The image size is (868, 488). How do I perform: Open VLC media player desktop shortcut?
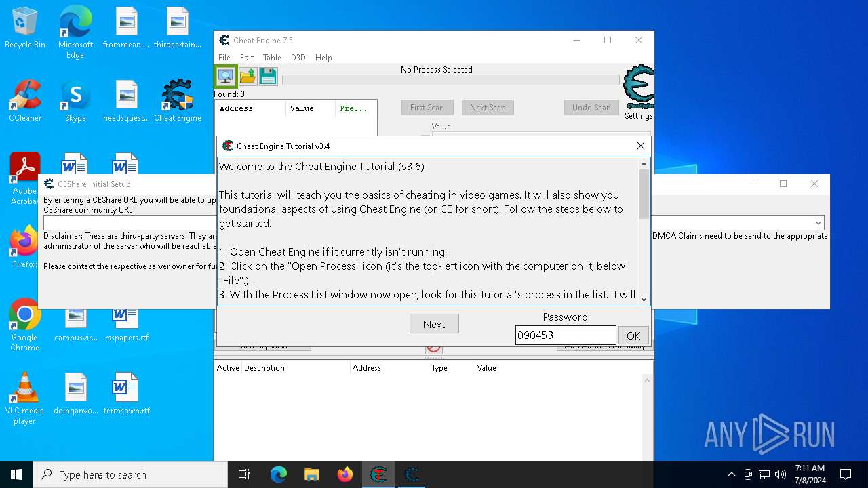click(24, 399)
